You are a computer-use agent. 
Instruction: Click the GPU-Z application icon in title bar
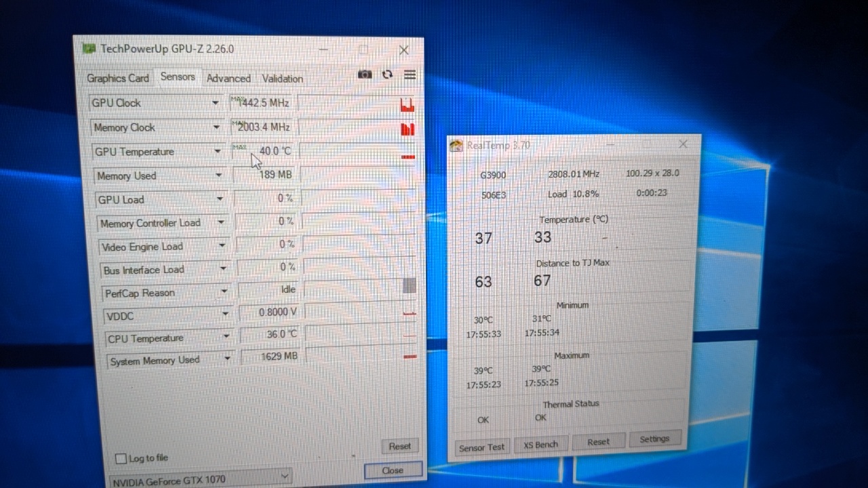point(89,49)
